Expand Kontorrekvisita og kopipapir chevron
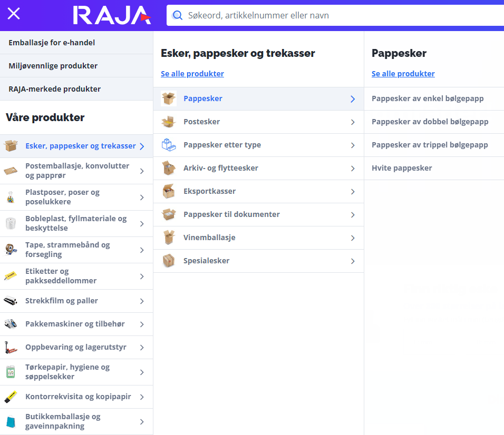 pos(142,397)
